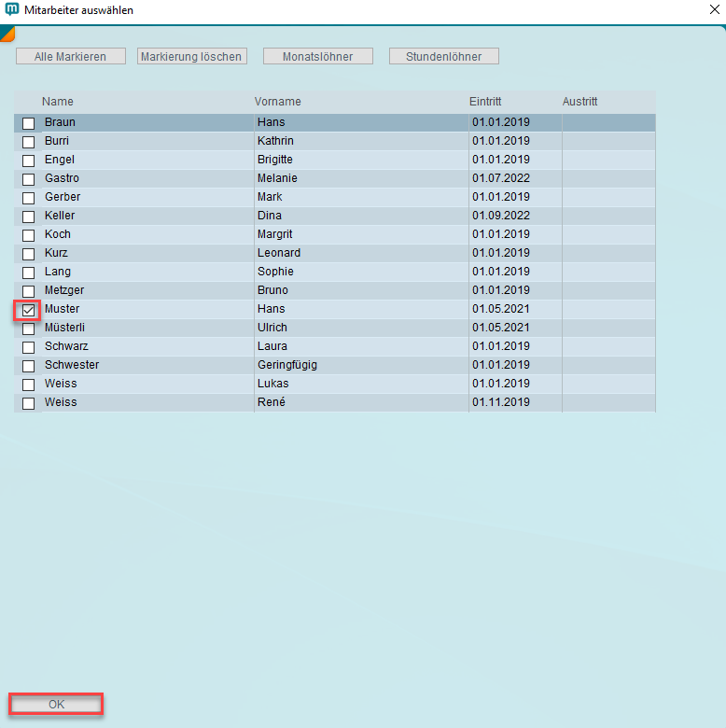This screenshot has width=726, height=728.
Task: Sort by Eintritt column header
Action: point(485,102)
